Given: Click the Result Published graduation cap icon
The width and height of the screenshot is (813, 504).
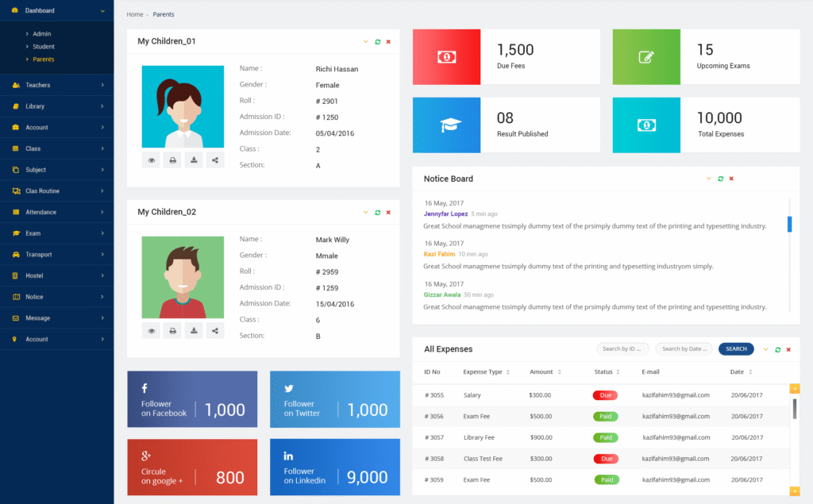Looking at the screenshot, I should pyautogui.click(x=446, y=125).
